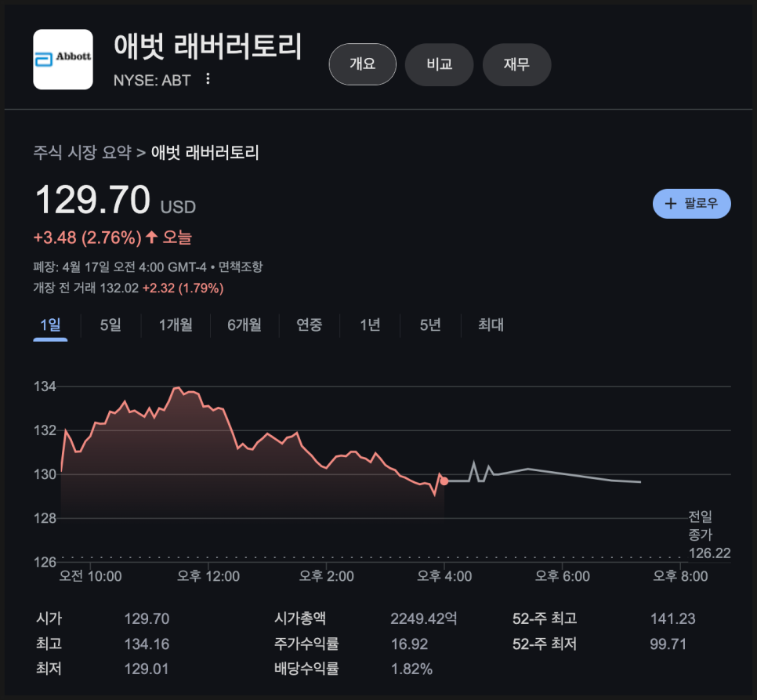Screen dimensions: 757x700
Task: Click the pre-market price 132.02
Action: point(119,288)
